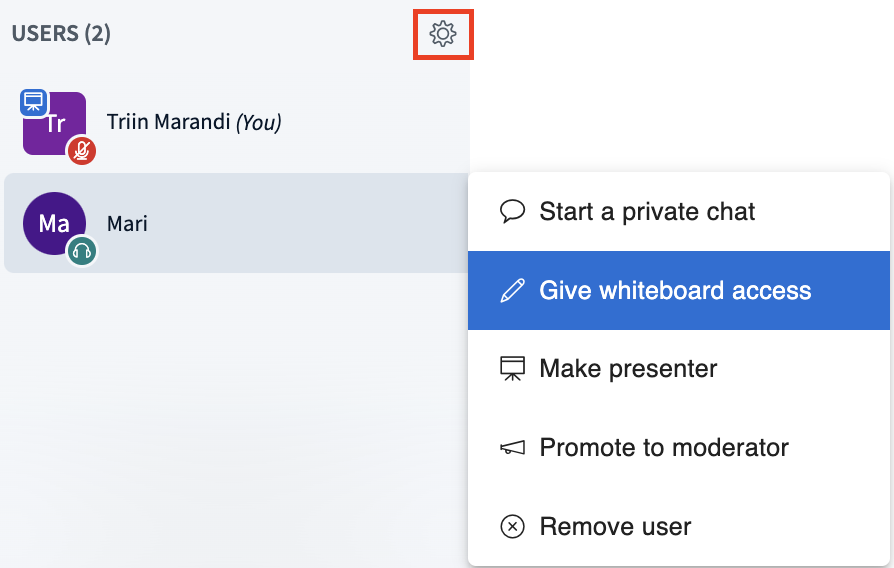Click the "USERS (2)" heading
This screenshot has width=894, height=568.
coord(61,34)
